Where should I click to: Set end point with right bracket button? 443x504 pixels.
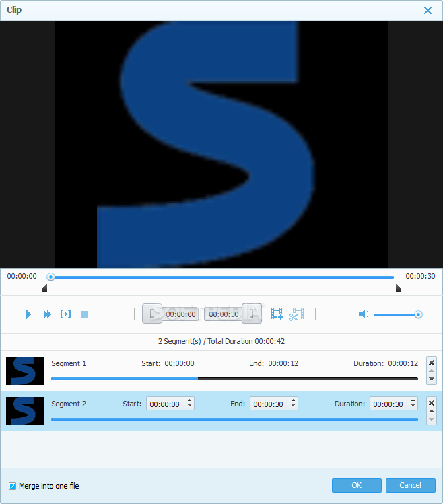pos(252,314)
